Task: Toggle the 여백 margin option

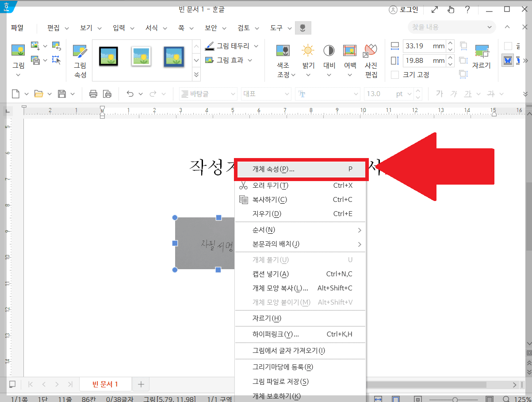Action: 350,60
